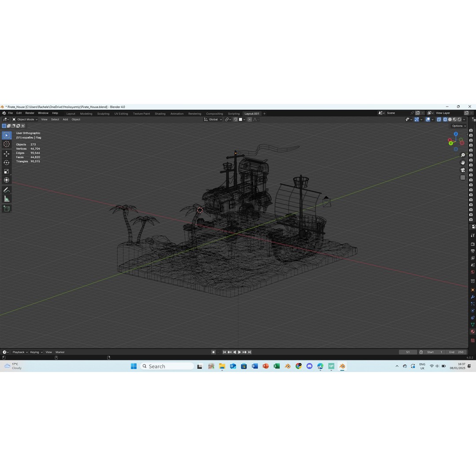Open the Output properties tab
476x476 pixels.
[472, 251]
